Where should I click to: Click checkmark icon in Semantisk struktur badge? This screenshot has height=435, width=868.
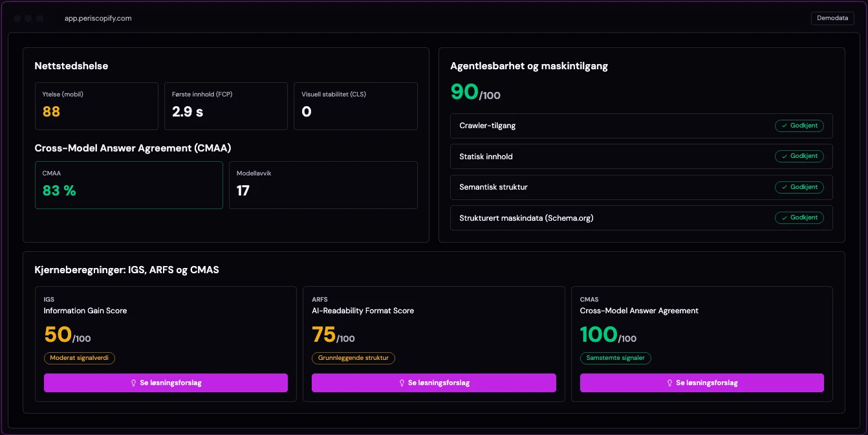[x=784, y=187]
